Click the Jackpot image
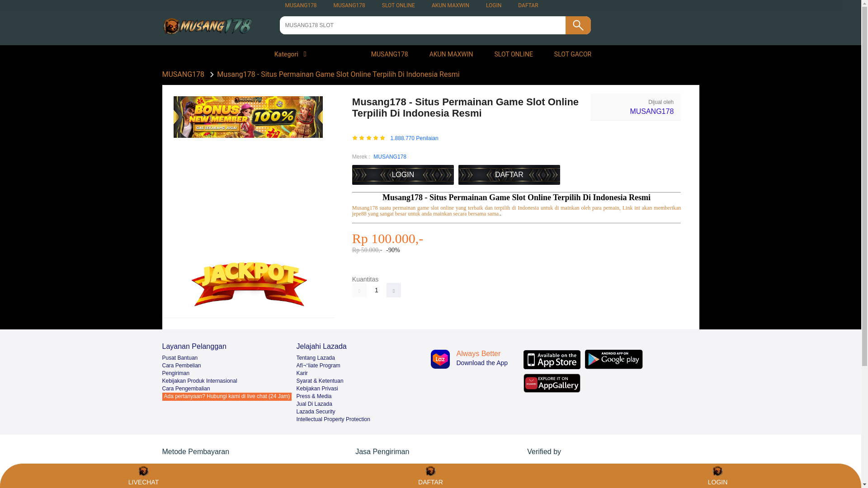This screenshot has height=488, width=868. click(249, 284)
